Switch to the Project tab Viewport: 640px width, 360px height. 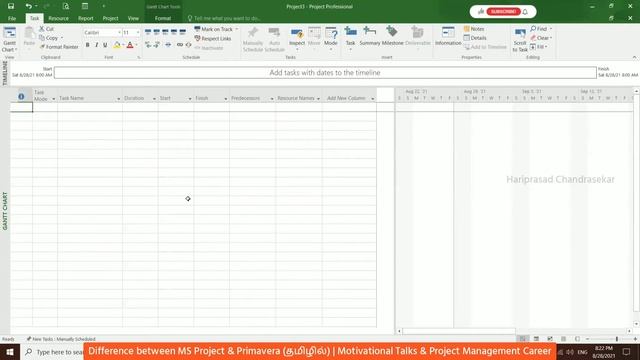(x=110, y=18)
